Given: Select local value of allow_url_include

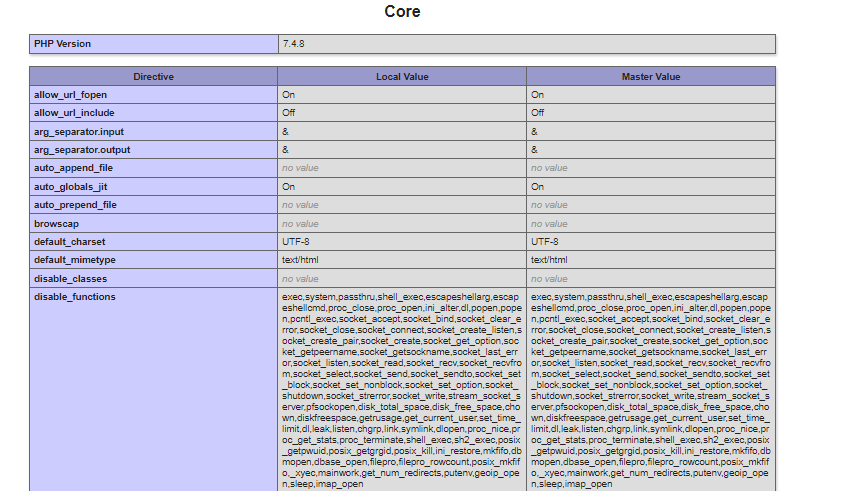Looking at the screenshot, I should pyautogui.click(x=288, y=113).
